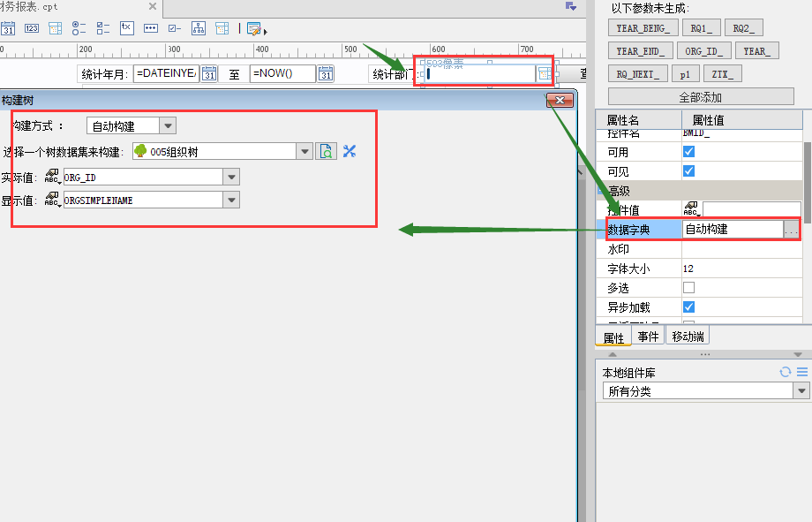This screenshot has height=522, width=812.
Task: Select the number (123) widget icon
Action: point(32,28)
